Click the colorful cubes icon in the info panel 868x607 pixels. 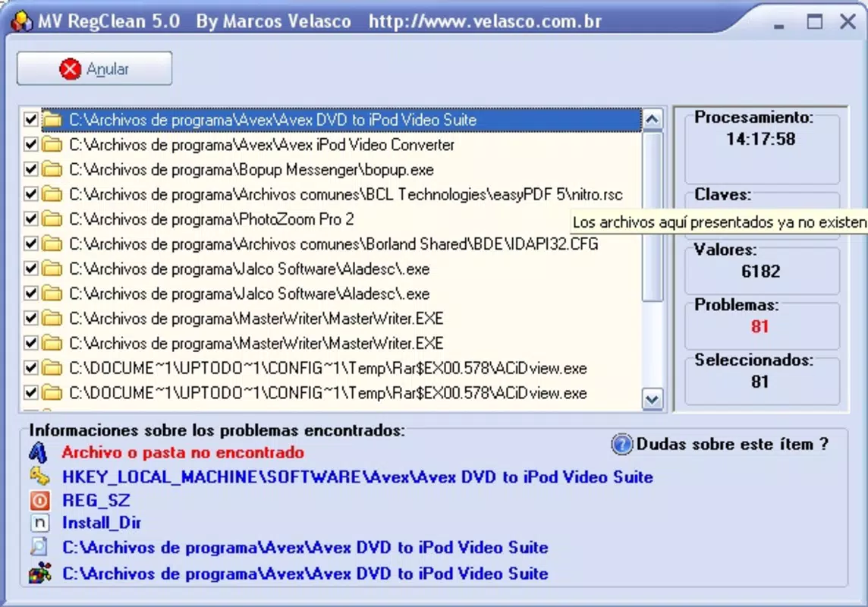click(x=40, y=574)
